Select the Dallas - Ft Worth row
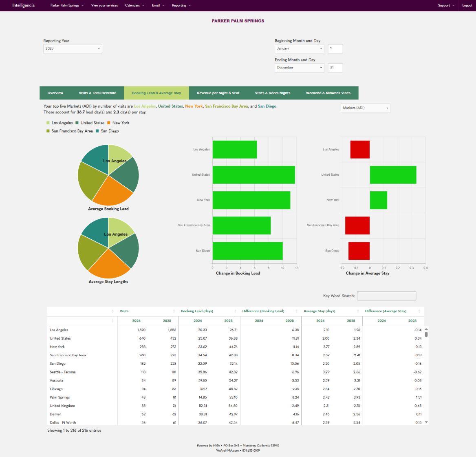The width and height of the screenshot is (476, 457). (x=235, y=423)
